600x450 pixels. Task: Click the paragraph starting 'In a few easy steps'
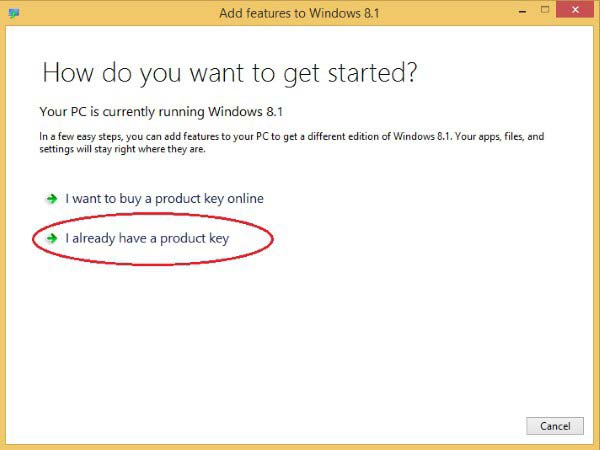[x=292, y=142]
